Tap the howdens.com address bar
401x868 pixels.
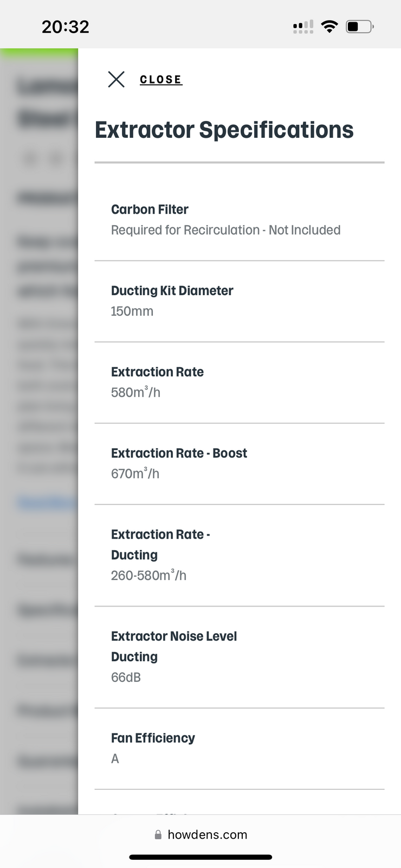(x=207, y=835)
